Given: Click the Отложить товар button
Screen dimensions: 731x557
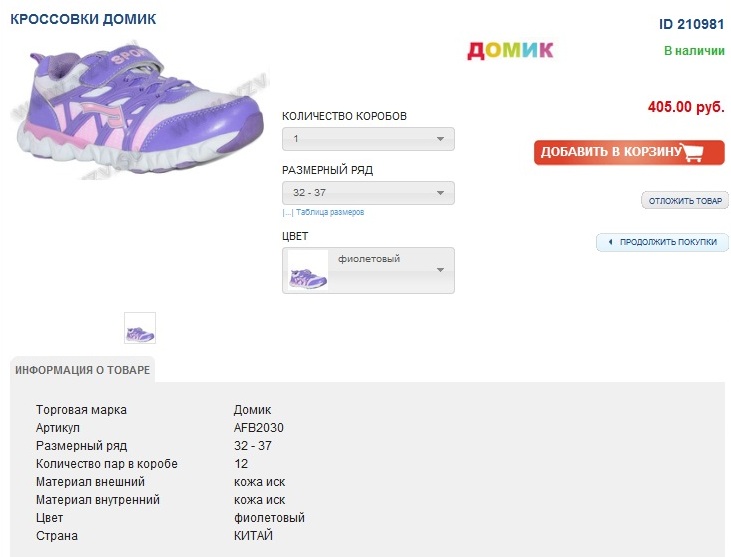Looking at the screenshot, I should pyautogui.click(x=685, y=201).
